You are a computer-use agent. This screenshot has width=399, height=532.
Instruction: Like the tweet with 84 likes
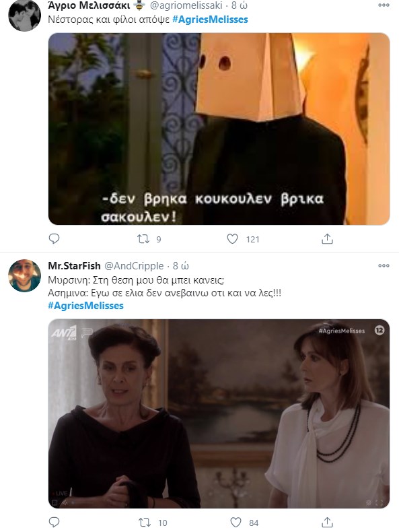click(235, 522)
